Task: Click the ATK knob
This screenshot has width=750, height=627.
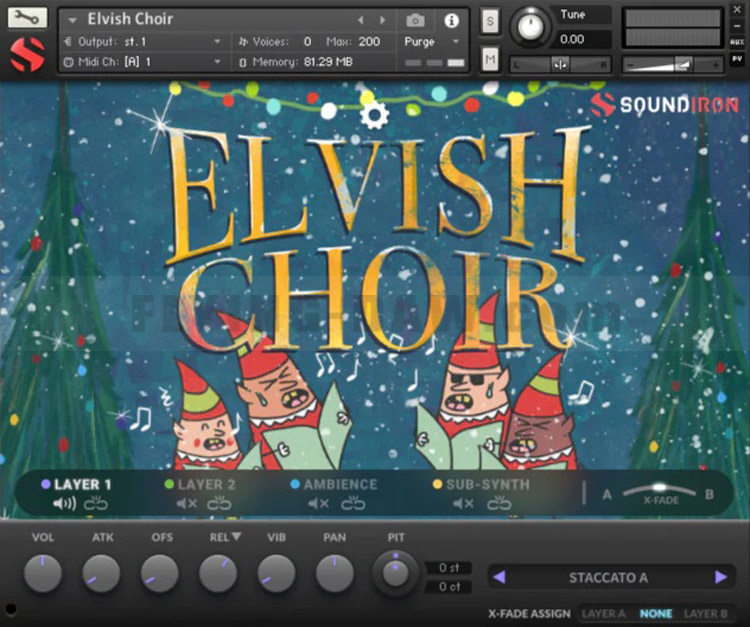Action: tap(101, 573)
